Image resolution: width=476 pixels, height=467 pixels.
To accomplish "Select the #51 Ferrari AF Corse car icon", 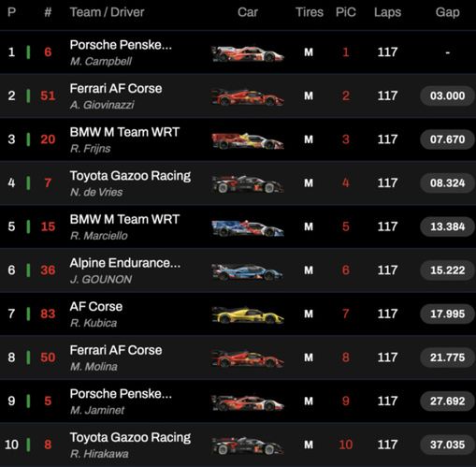I will [x=248, y=97].
